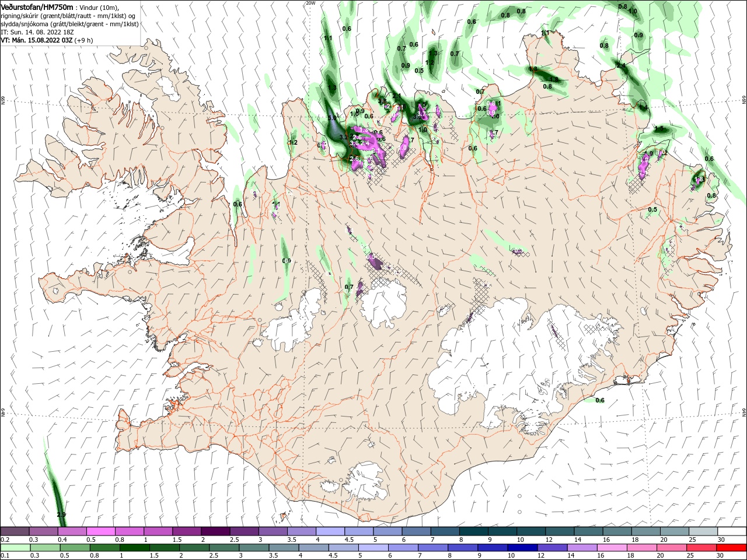Select the white 30 mm snow swatch

tap(732, 531)
